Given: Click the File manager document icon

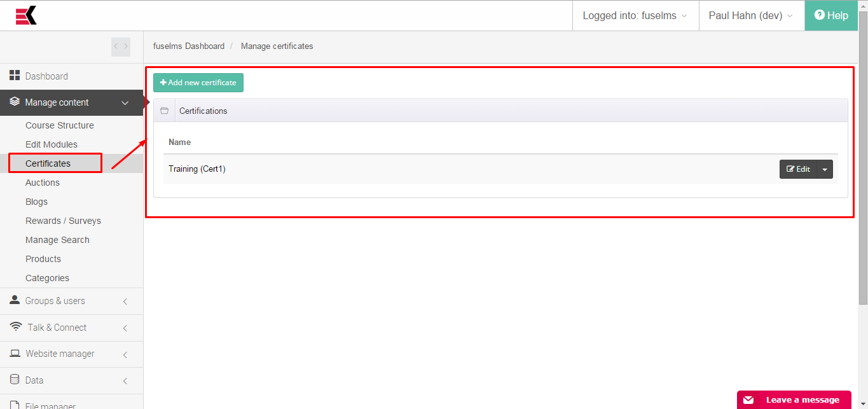Looking at the screenshot, I should click(x=15, y=404).
